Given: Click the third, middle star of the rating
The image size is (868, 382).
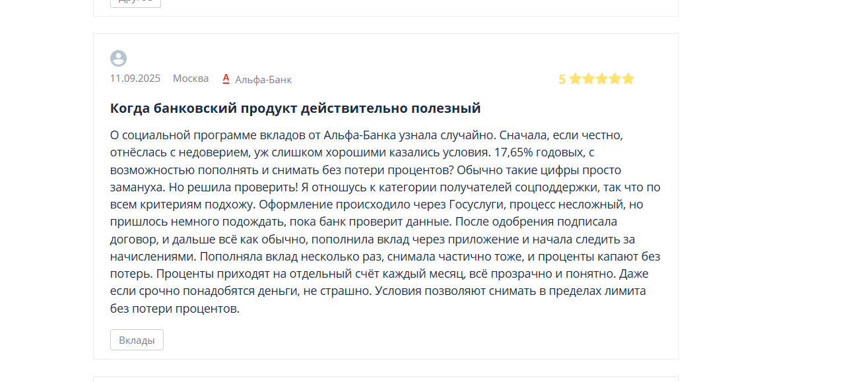Looking at the screenshot, I should click(x=601, y=79).
